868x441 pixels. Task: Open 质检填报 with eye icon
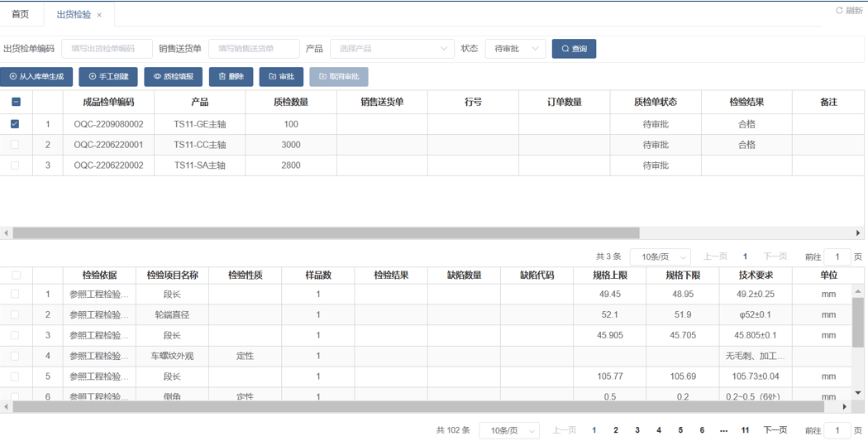174,76
